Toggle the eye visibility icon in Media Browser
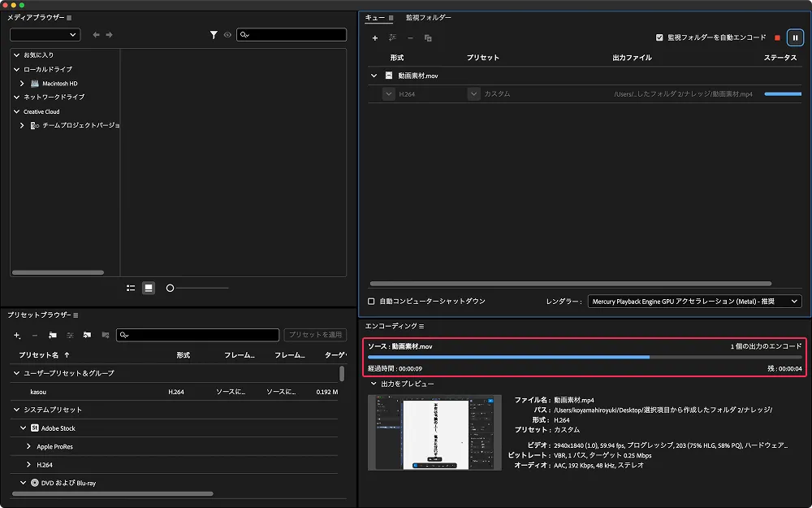The width and height of the screenshot is (812, 508). coord(227,35)
